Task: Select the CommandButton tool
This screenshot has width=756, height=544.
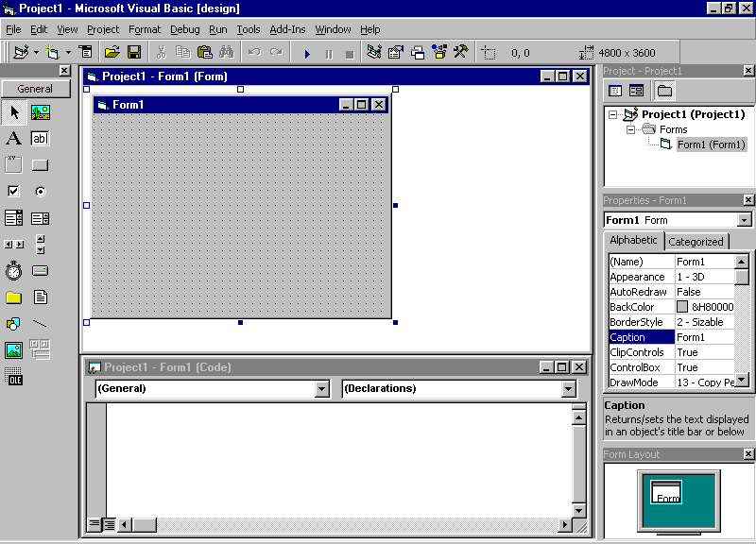Action: (41, 164)
